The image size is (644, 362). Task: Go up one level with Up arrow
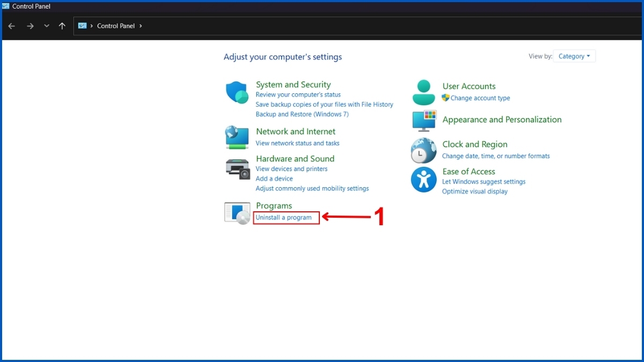pos(62,26)
